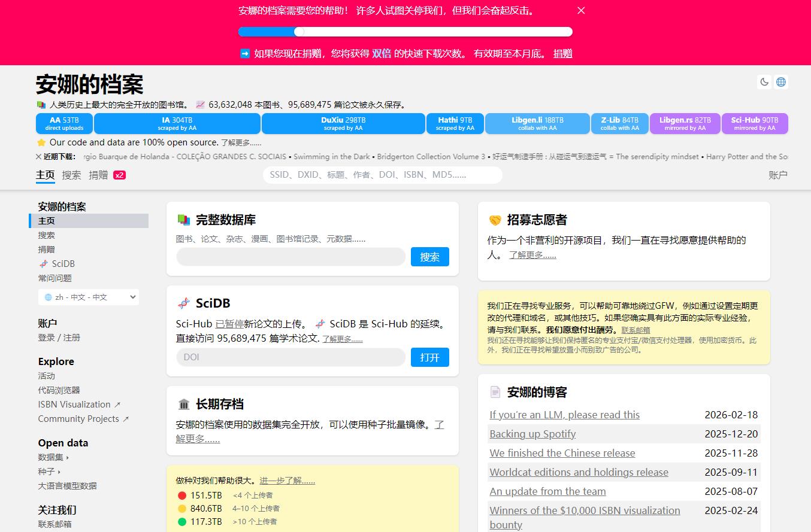Open the 账户 menu item
This screenshot has height=532, width=811.
point(777,175)
